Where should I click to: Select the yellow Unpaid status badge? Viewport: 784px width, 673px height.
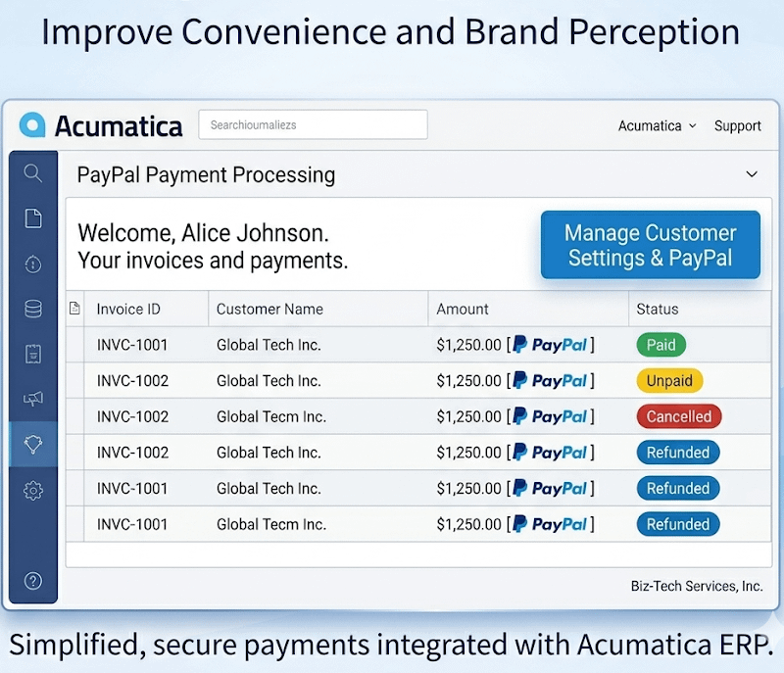coord(669,381)
